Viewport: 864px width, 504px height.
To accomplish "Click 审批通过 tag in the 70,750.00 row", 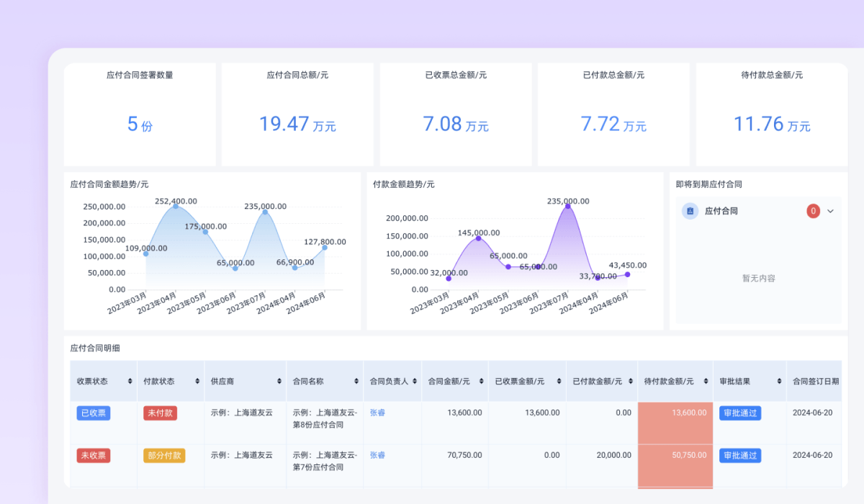I will tap(740, 456).
